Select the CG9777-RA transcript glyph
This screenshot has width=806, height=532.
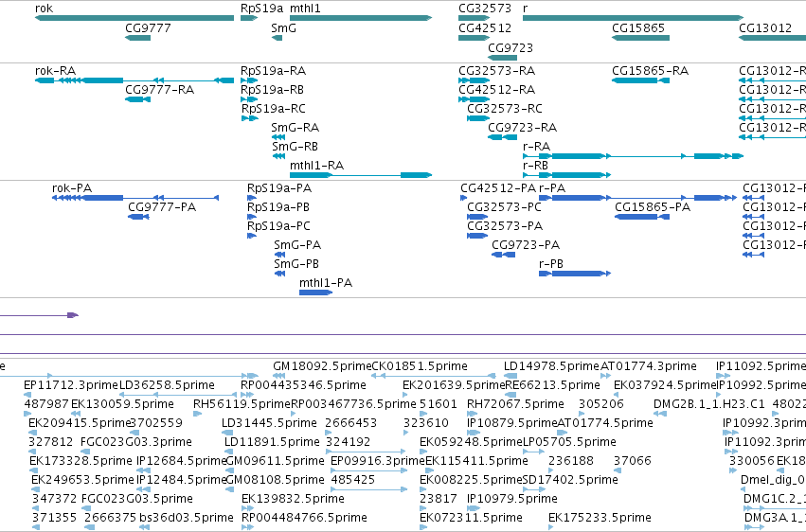tap(137, 99)
